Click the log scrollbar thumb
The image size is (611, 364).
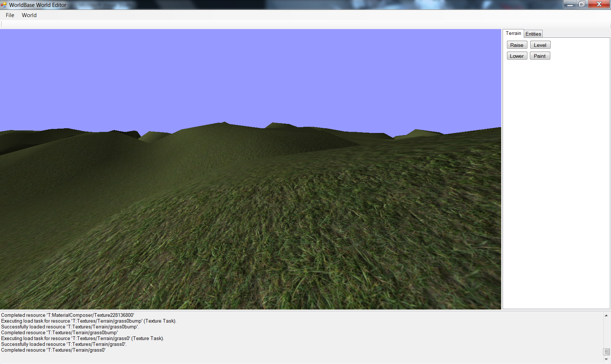point(606,352)
